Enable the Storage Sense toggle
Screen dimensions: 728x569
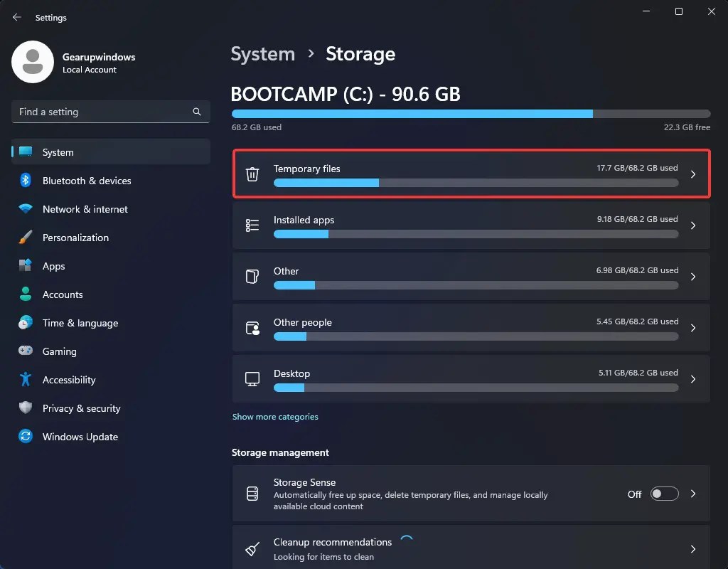click(x=664, y=494)
